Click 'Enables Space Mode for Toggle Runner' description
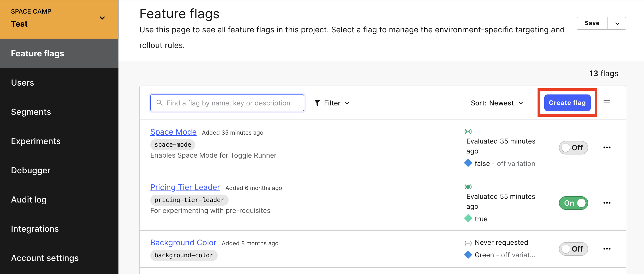The image size is (644, 274). 213,155
